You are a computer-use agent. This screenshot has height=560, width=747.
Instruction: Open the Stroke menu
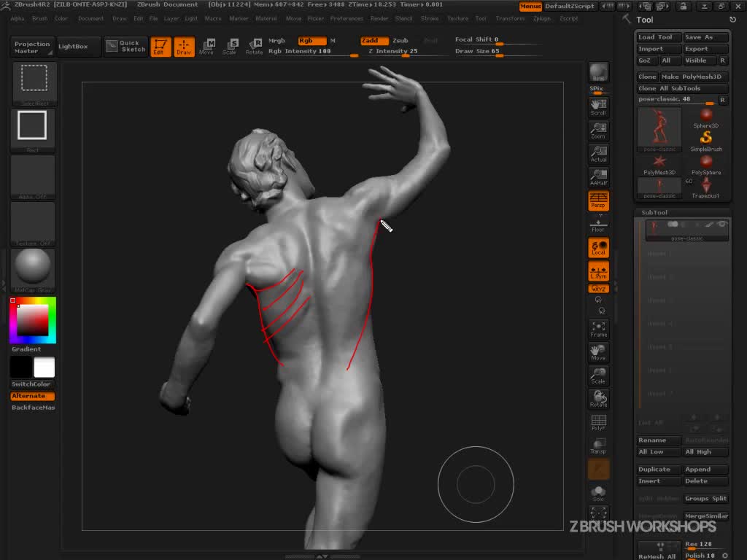pyautogui.click(x=429, y=18)
